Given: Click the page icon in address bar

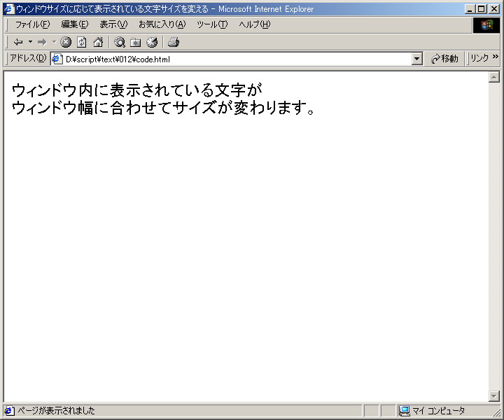Looking at the screenshot, I should (57, 59).
